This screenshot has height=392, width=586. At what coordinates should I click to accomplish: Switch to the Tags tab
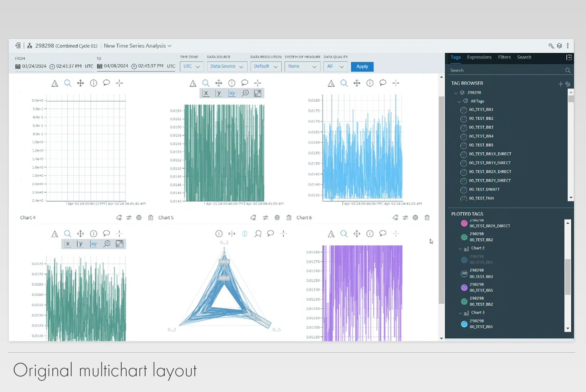click(x=455, y=57)
